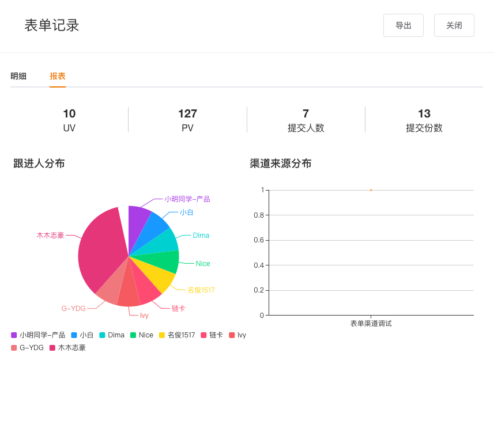
Task: Toggle G-YDG legend entry
Action: [x=28, y=348]
